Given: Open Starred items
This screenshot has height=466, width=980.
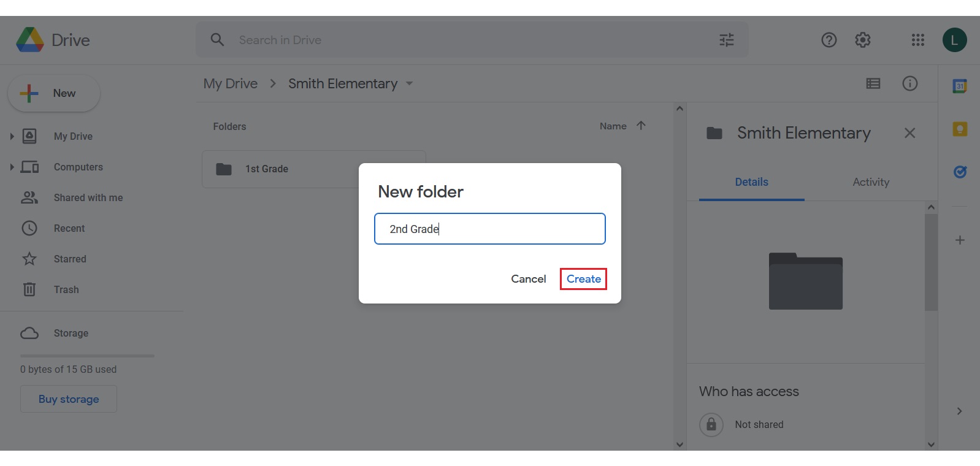Looking at the screenshot, I should point(70,259).
